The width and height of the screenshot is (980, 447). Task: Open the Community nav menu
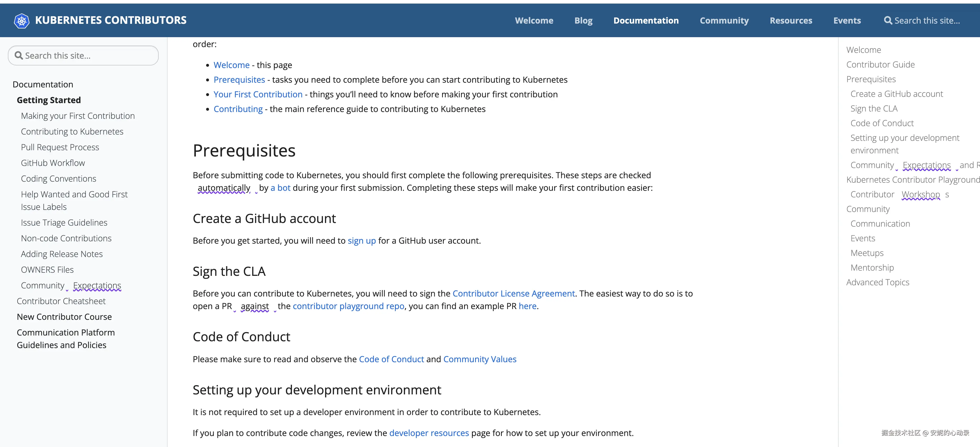pos(724,20)
